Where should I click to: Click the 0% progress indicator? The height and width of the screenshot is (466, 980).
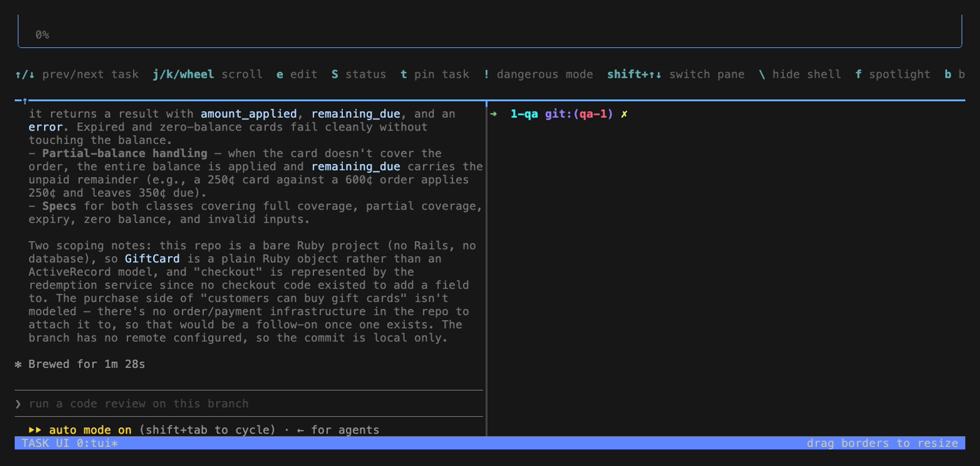42,35
